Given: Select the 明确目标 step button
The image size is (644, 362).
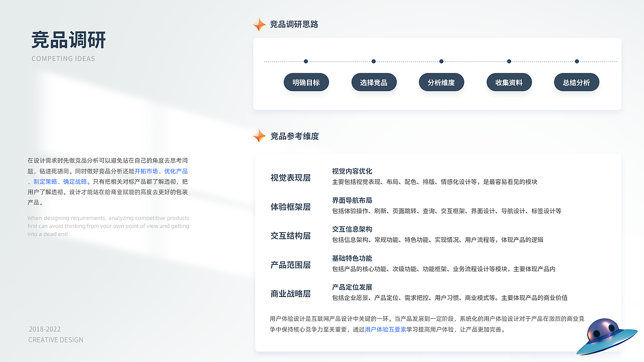Looking at the screenshot, I should tap(306, 82).
